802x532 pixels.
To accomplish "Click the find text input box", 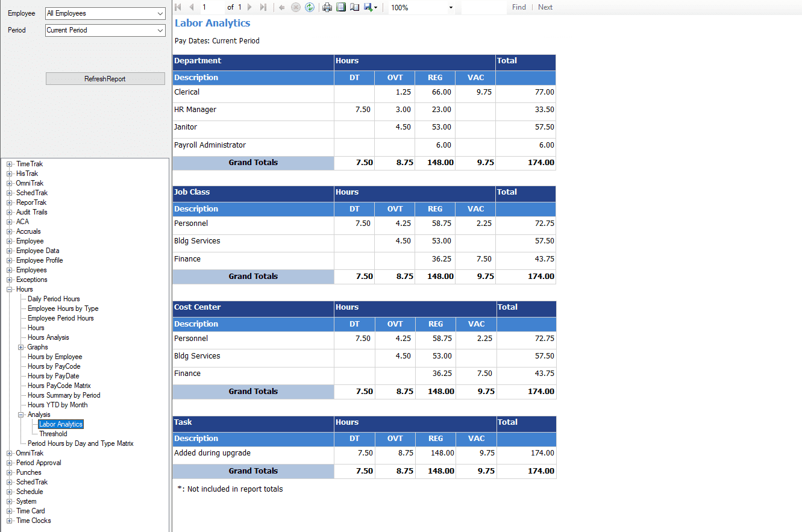I will point(484,7).
